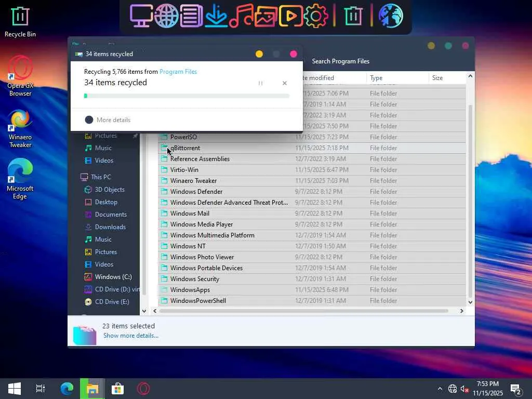Viewport: 532px width, 399px height.
Task: Launch Opera GX from the taskbar
Action: point(143,389)
